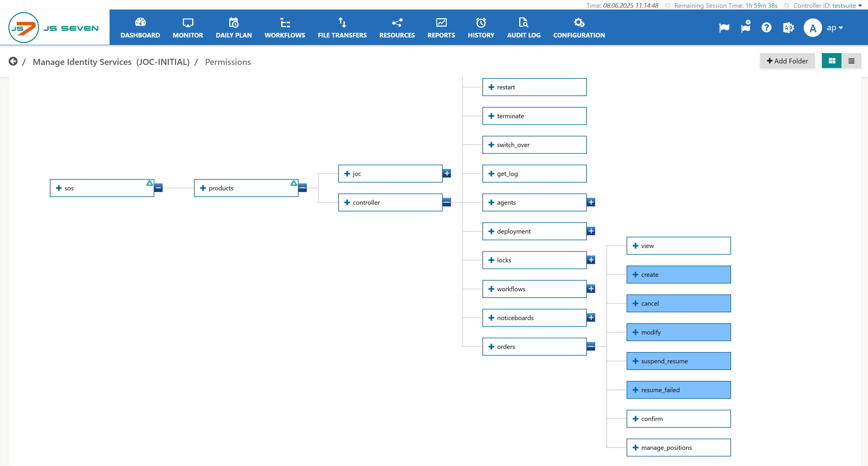
Task: Click the plus icon on get_log
Action: (491, 174)
